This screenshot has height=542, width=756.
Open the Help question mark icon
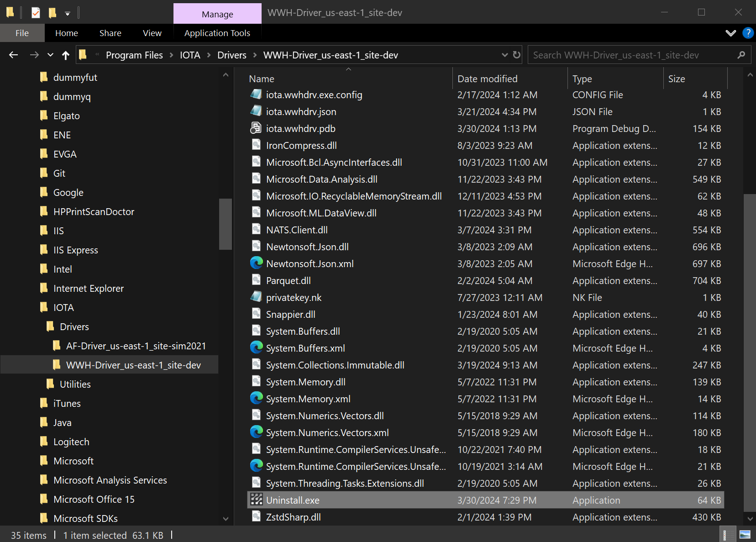(748, 33)
